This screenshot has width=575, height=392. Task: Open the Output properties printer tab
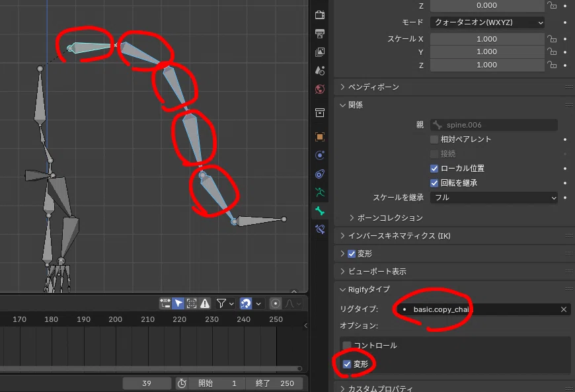(x=320, y=34)
